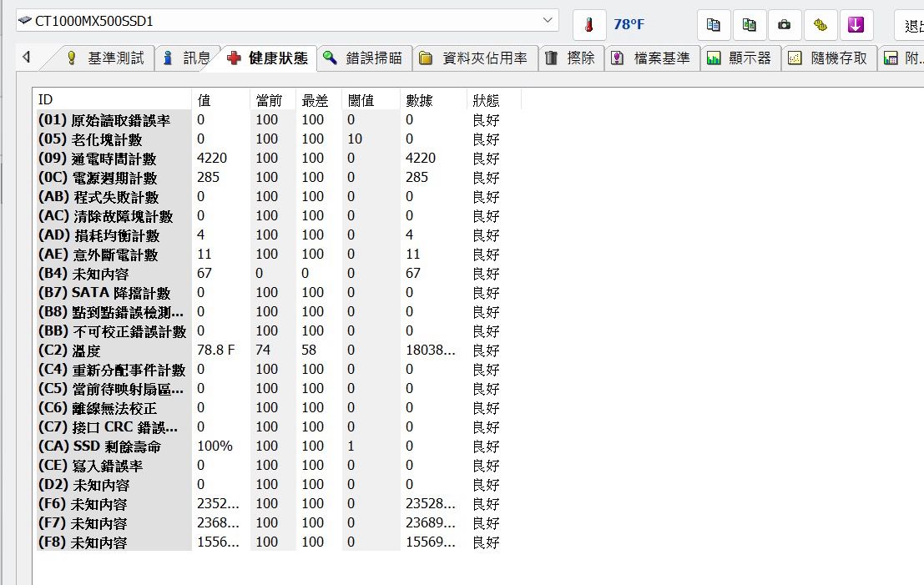The width and height of the screenshot is (924, 585).
Task: Click the purple down-arrow icon
Action: point(856,25)
